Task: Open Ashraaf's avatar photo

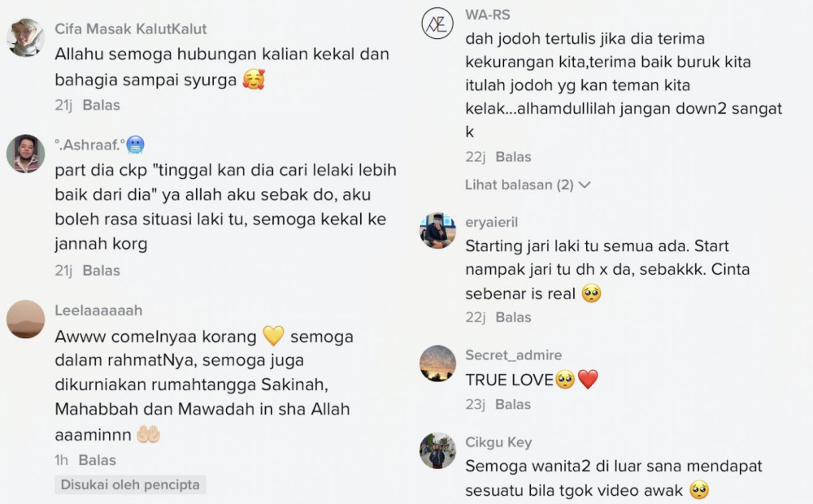Action: tap(25, 154)
